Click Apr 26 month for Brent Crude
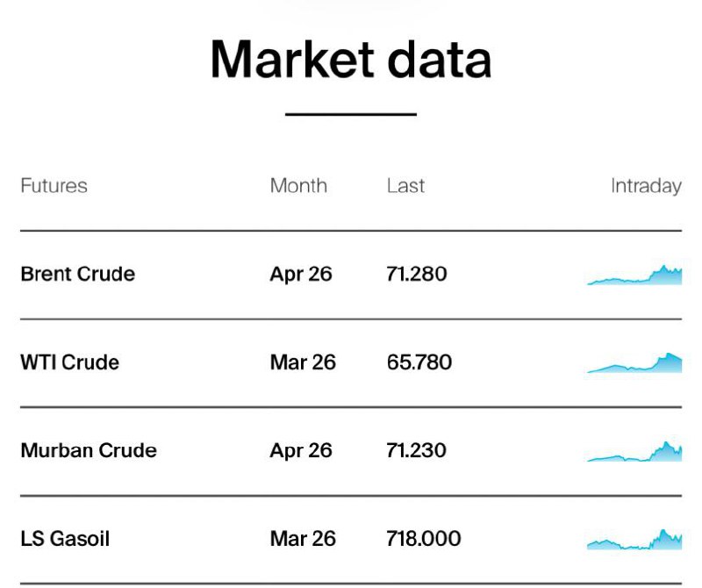 [301, 274]
